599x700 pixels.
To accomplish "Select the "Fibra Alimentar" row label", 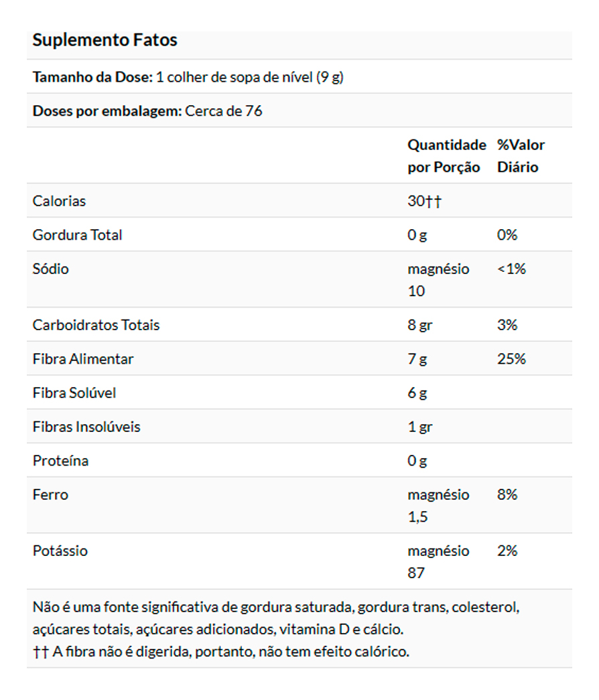I will coord(83,359).
